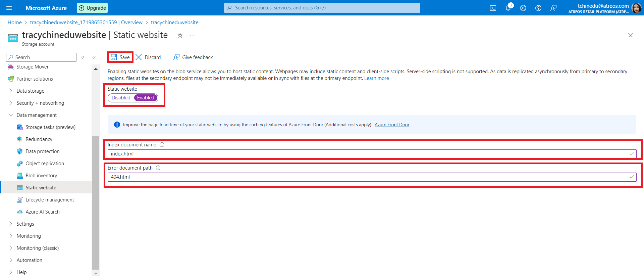Click the Error document path field
The image size is (644, 276).
tap(372, 177)
